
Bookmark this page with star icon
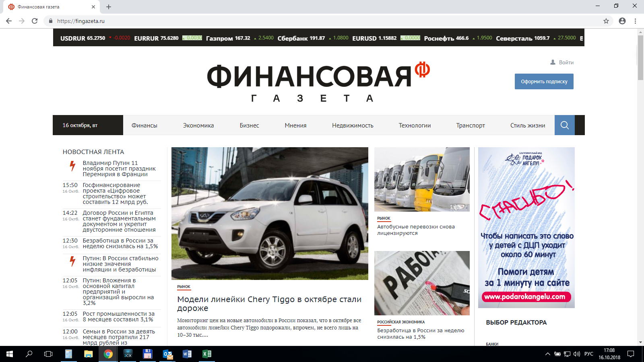coord(606,21)
